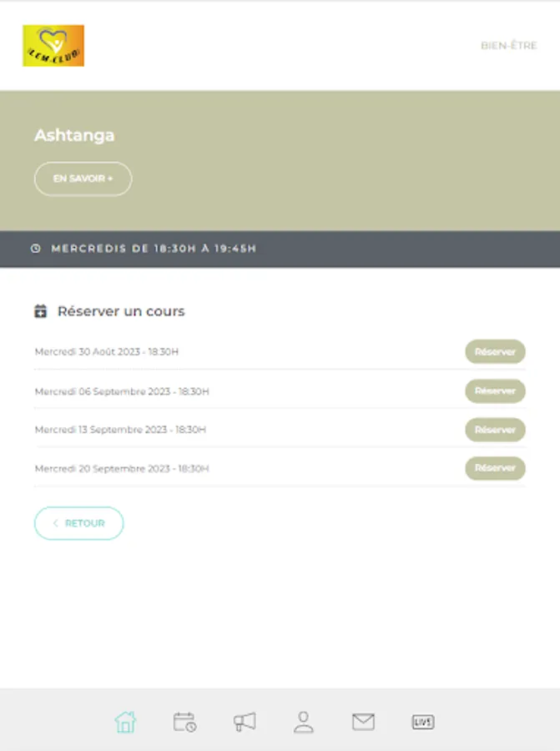Reserve the Mercredi 06 Septembre class
Viewport: 560px width, 751px height.
click(495, 391)
